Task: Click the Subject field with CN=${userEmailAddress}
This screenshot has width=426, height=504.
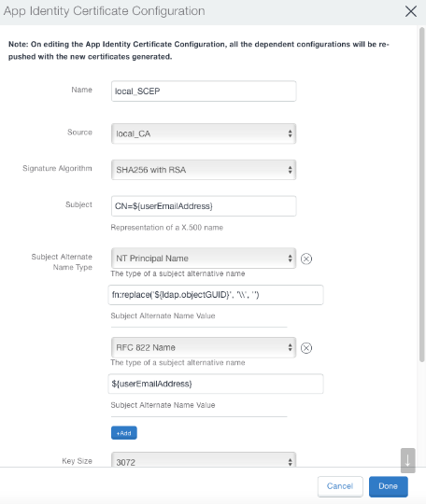Action: coord(204,206)
